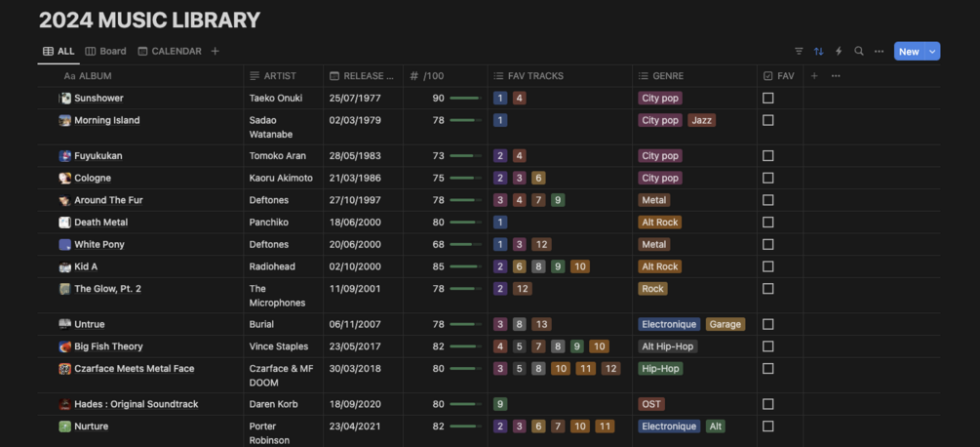
Task: Click The Glow, Pt. 2 cover icon
Action: pyautogui.click(x=65, y=289)
